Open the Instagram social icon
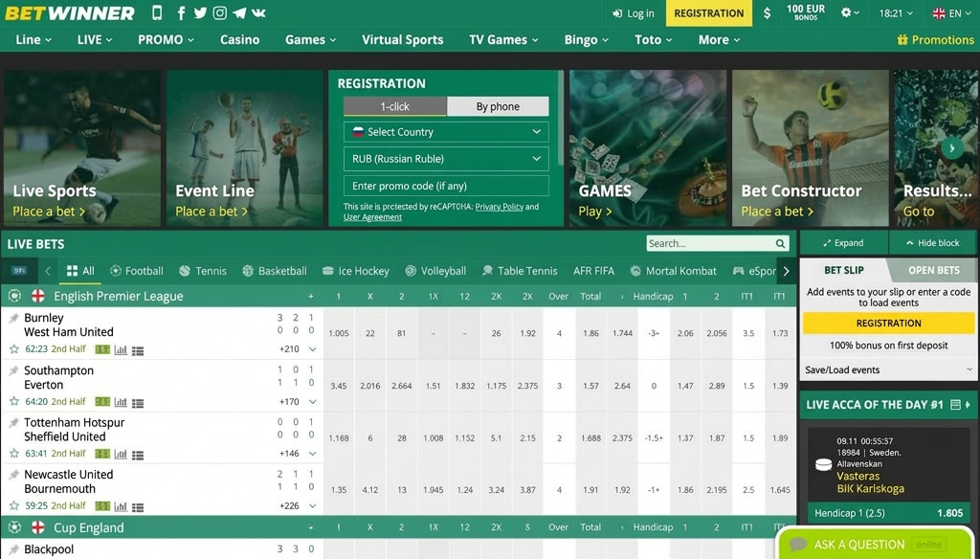This screenshot has width=980, height=559. [x=220, y=13]
